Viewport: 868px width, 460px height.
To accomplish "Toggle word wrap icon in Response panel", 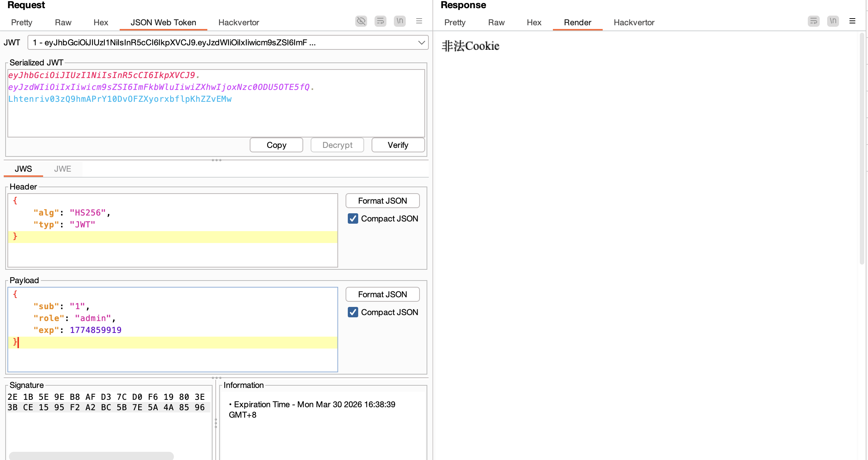I will pyautogui.click(x=813, y=21).
